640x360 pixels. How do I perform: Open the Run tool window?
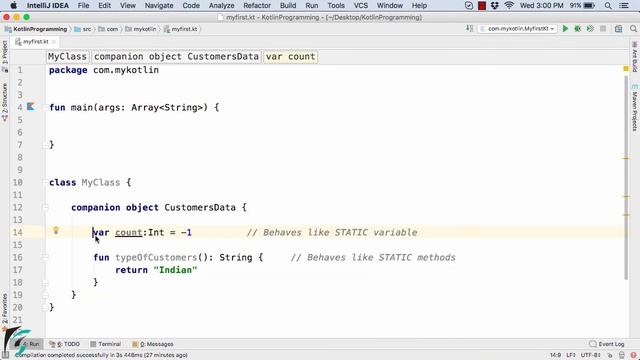(29, 344)
